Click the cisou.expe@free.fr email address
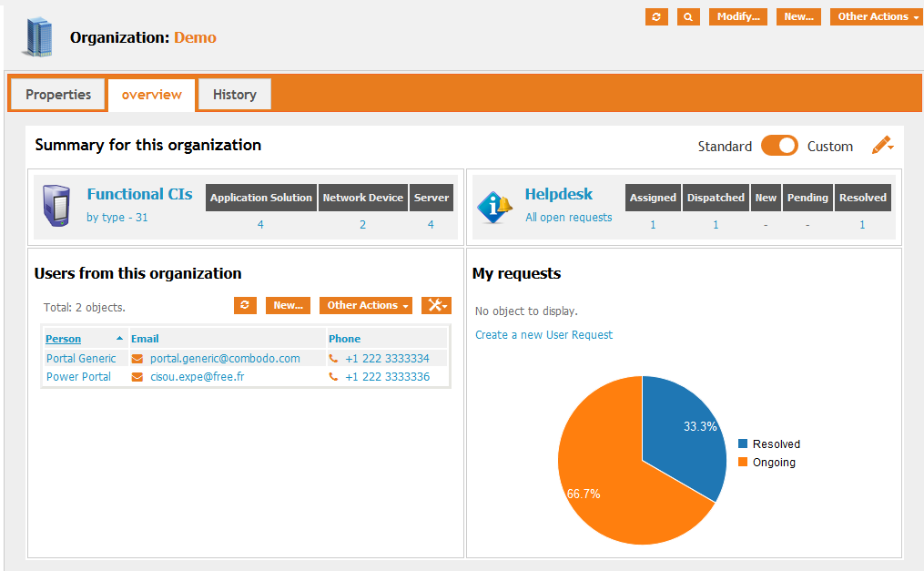Viewport: 924px width, 571px height. click(198, 376)
